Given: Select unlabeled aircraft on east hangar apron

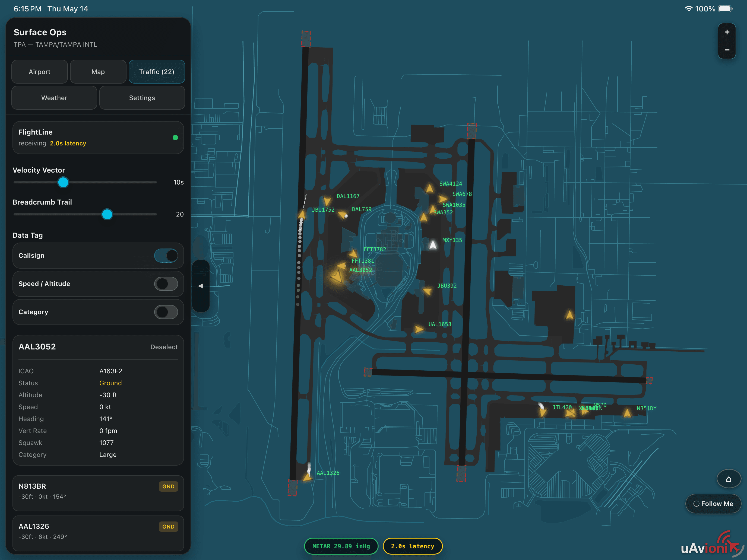Looking at the screenshot, I should (570, 315).
